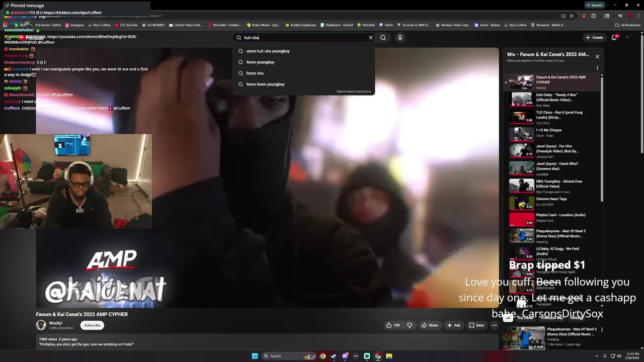Select suggestion 'hmm nba'
Viewport: 644px width, 362px height.
click(304, 73)
